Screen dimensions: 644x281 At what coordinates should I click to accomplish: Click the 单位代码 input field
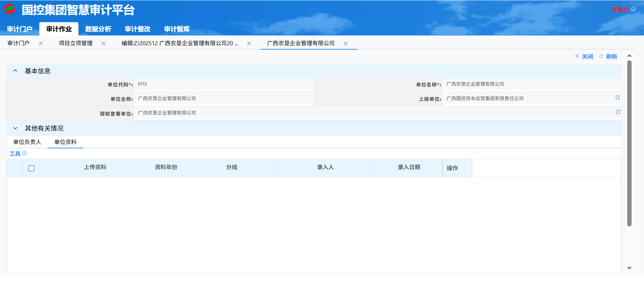point(223,84)
